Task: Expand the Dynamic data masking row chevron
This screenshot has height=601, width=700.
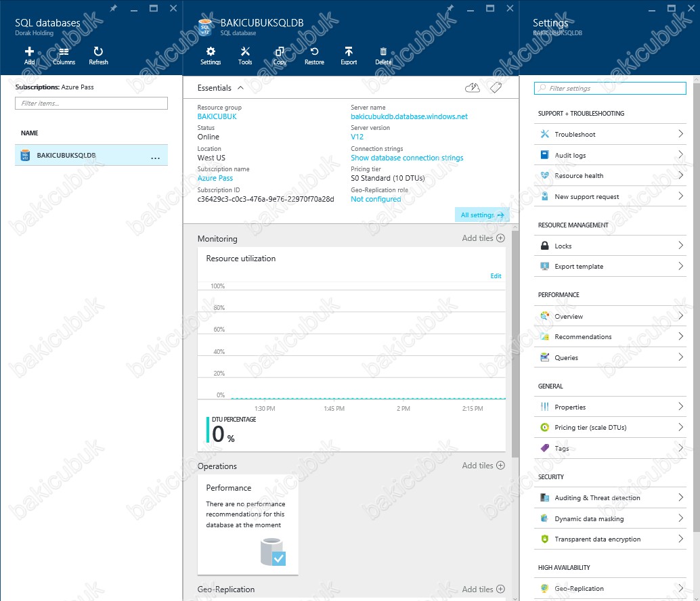Action: point(681,518)
